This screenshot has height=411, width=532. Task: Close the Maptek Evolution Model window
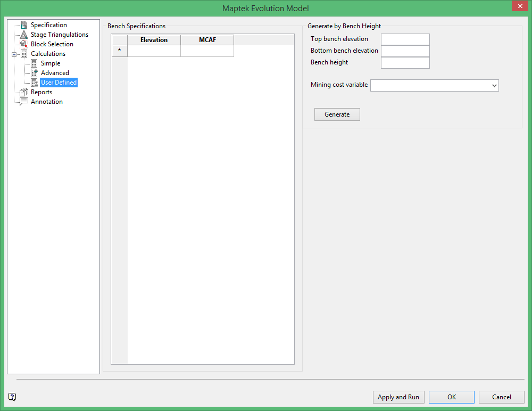(520, 6)
